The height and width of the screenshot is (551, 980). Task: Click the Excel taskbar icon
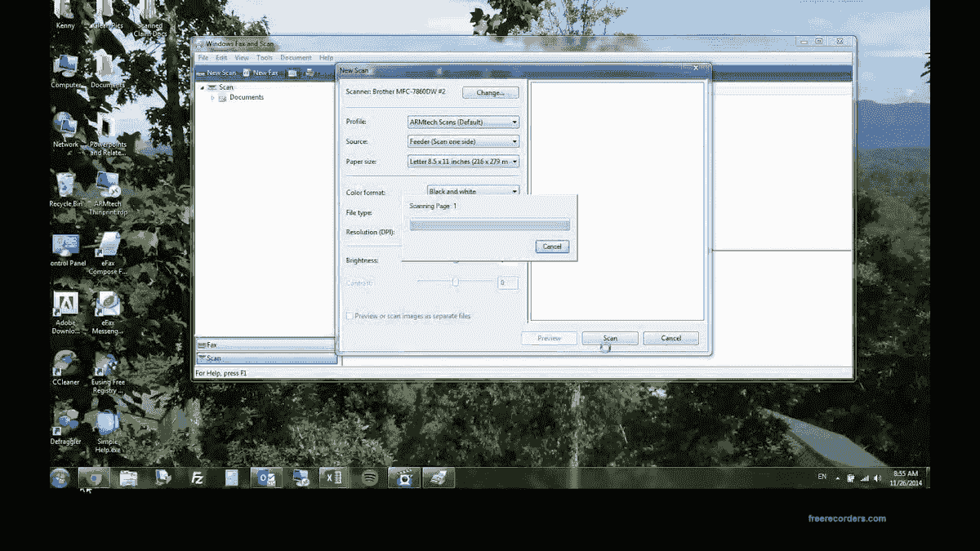[334, 478]
